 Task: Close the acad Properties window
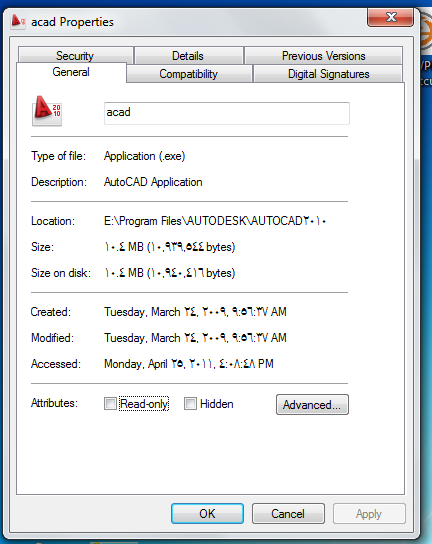(391, 17)
